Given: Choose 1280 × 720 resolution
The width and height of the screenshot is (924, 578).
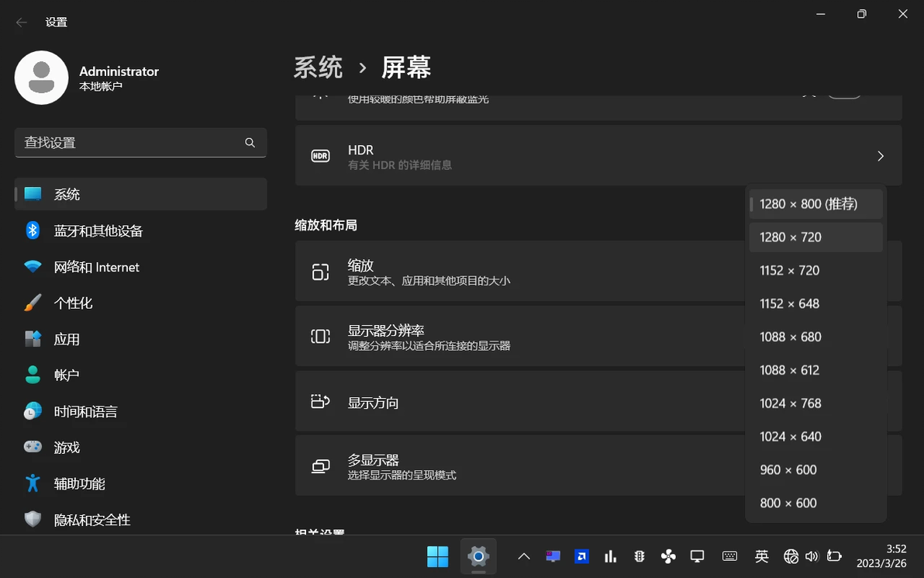Looking at the screenshot, I should [x=815, y=237].
